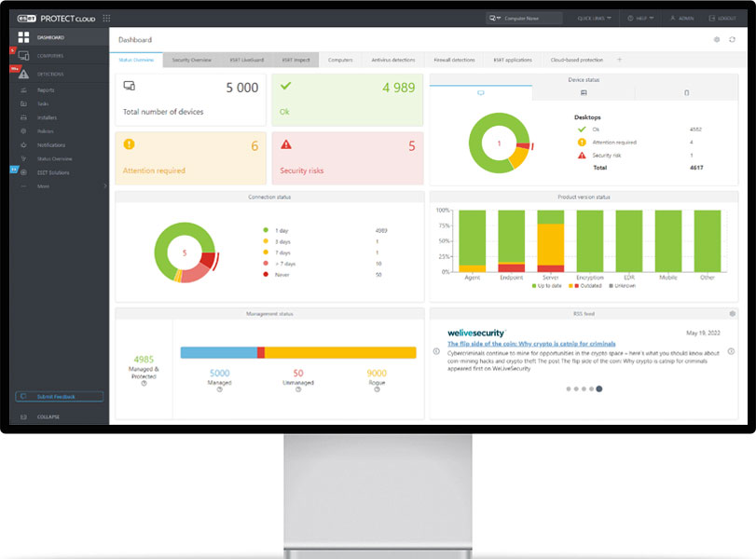This screenshot has height=559, width=756.
Task: Go to the next RSS feed item arrow
Action: [x=731, y=351]
